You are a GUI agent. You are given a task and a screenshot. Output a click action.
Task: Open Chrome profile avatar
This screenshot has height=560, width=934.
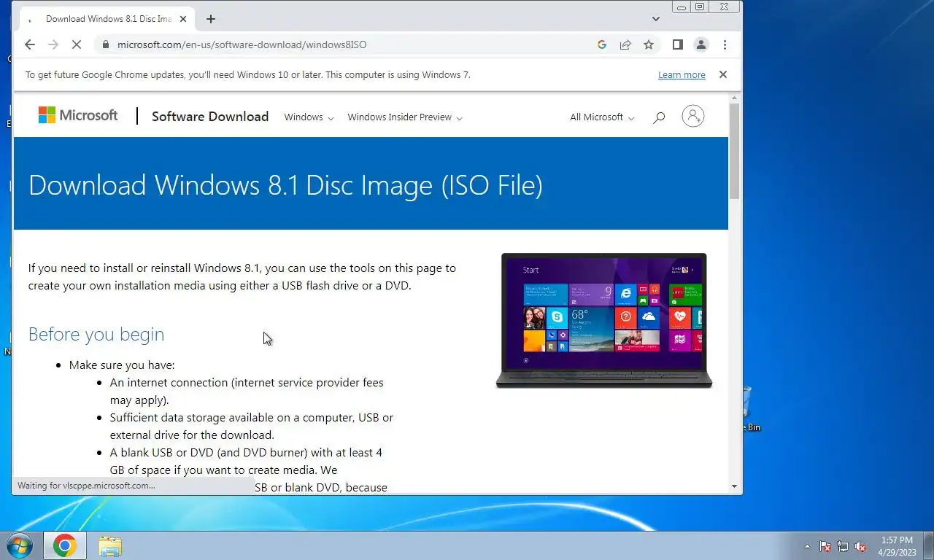tap(701, 44)
